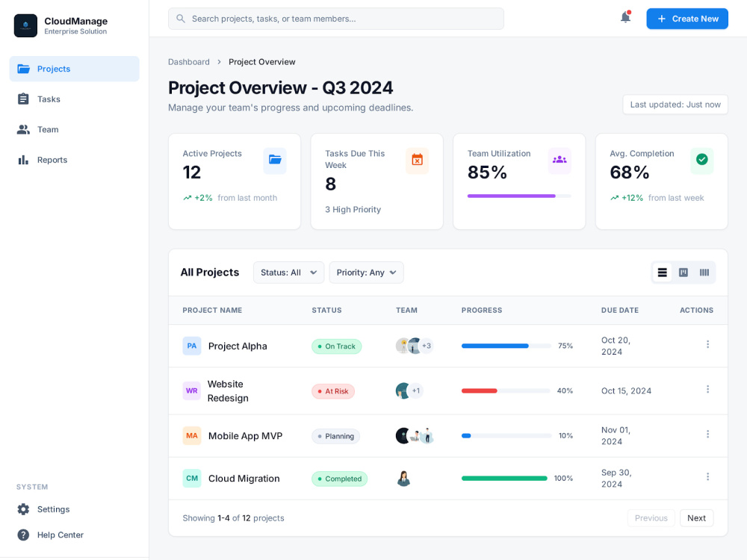Click the Oct 15, 2024 due date
Image resolution: width=747 pixels, height=560 pixels.
tap(626, 391)
